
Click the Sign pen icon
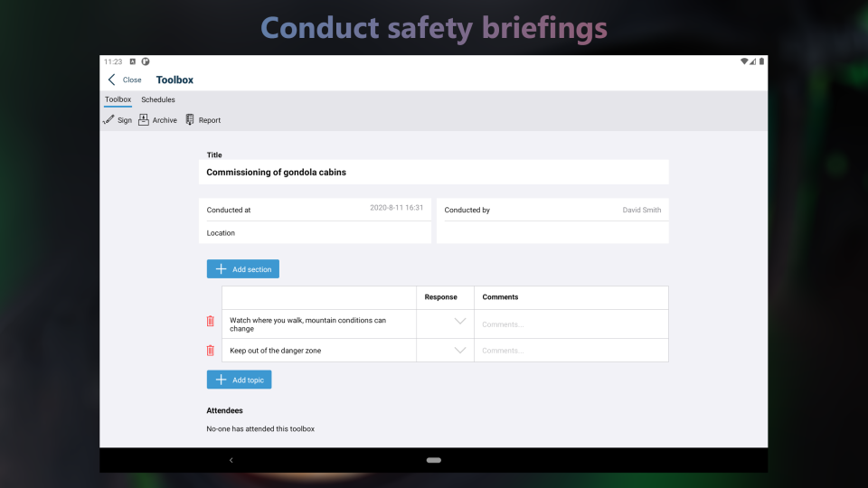point(108,119)
